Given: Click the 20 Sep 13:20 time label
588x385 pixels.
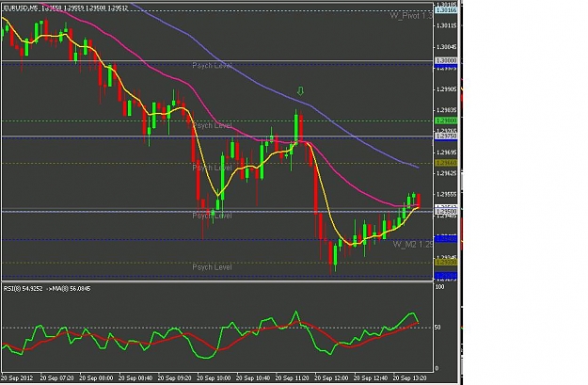Looking at the screenshot, I should (x=410, y=377).
